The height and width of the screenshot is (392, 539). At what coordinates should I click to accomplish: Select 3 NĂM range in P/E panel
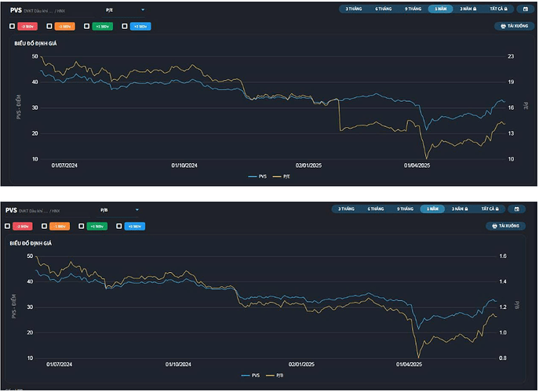click(x=468, y=9)
